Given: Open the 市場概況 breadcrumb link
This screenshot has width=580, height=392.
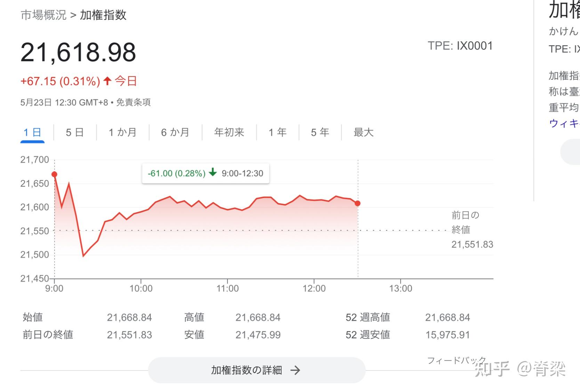Looking at the screenshot, I should click(43, 15).
